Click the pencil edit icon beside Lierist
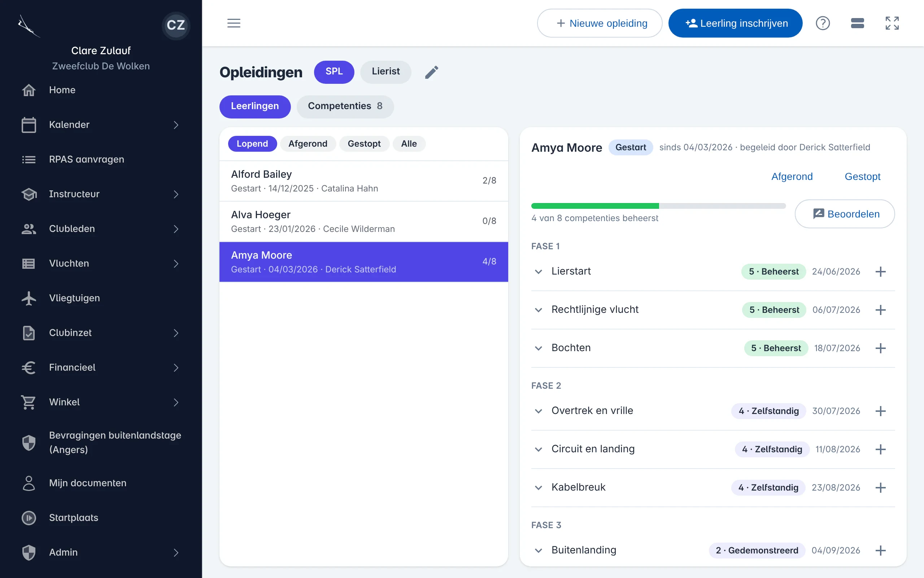 431,72
